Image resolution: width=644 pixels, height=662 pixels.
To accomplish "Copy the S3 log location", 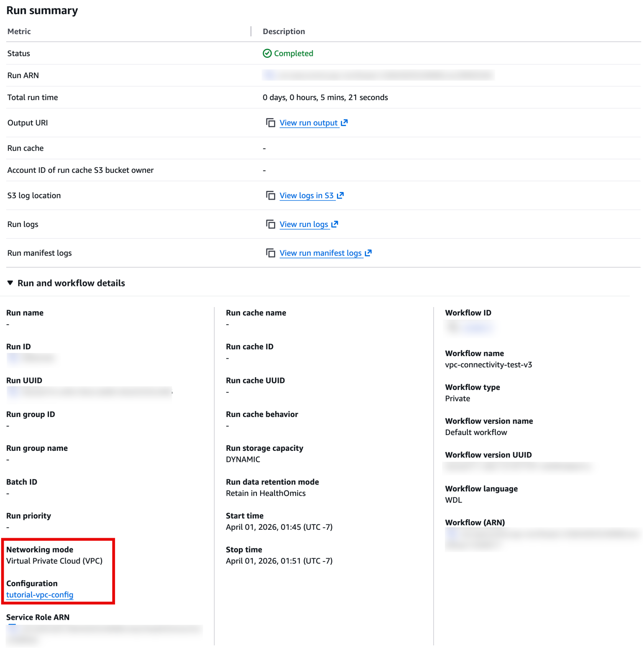I will (271, 195).
